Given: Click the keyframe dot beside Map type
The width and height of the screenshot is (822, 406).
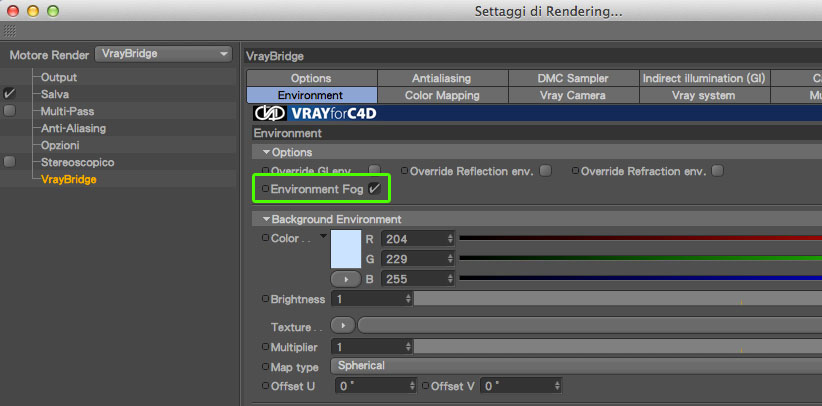Looking at the screenshot, I should coord(266,367).
